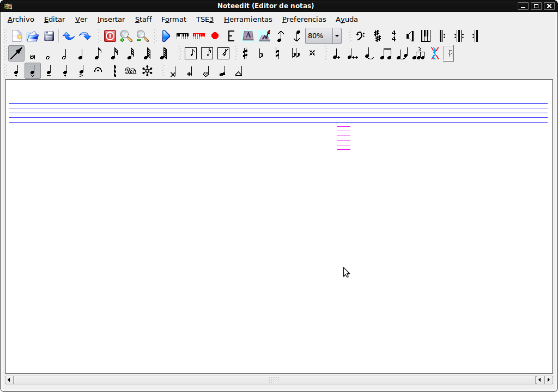Click the pedal Ped icon
The height and width of the screenshot is (392, 558).
click(131, 71)
